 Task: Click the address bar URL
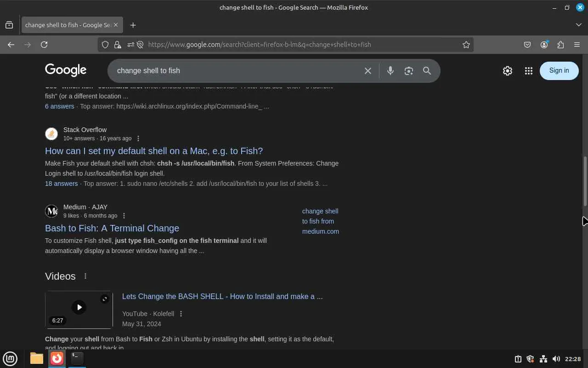point(260,45)
